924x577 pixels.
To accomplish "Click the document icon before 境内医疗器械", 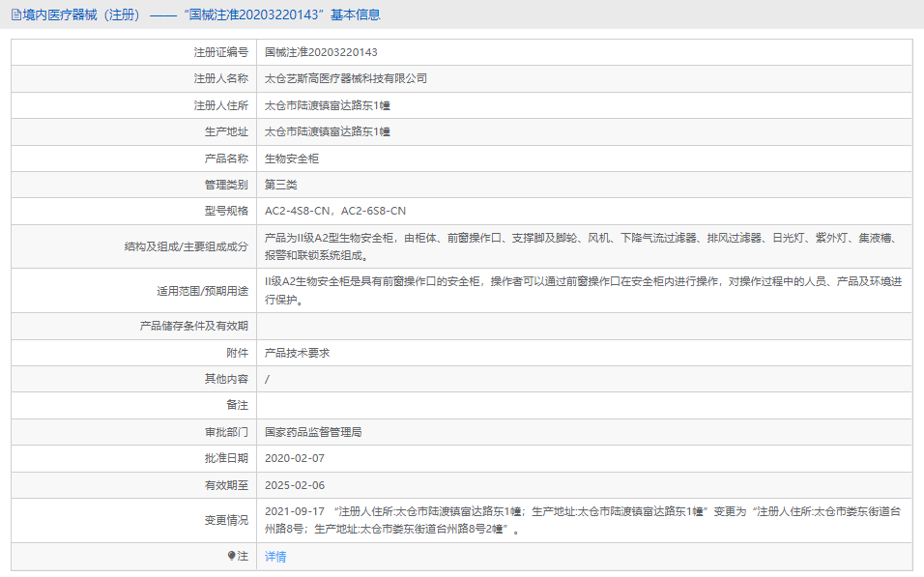I will 14,14.
